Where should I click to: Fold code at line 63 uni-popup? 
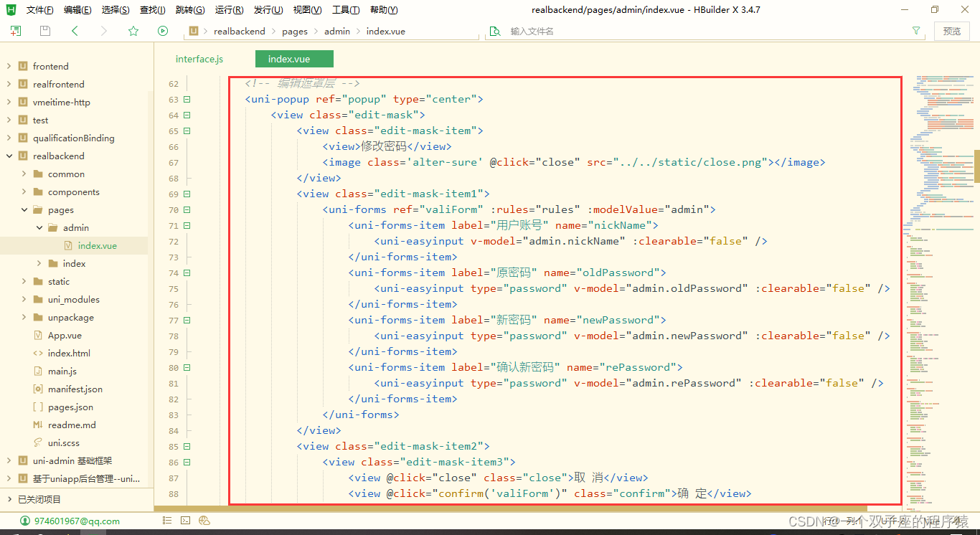[187, 99]
